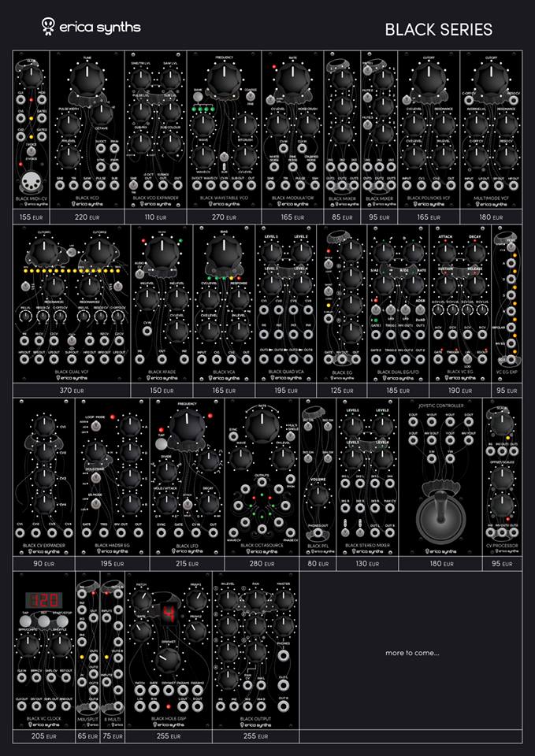Push the START/STOP button on Black VC Clock
Viewport: 535px width, 756px height.
point(61,622)
